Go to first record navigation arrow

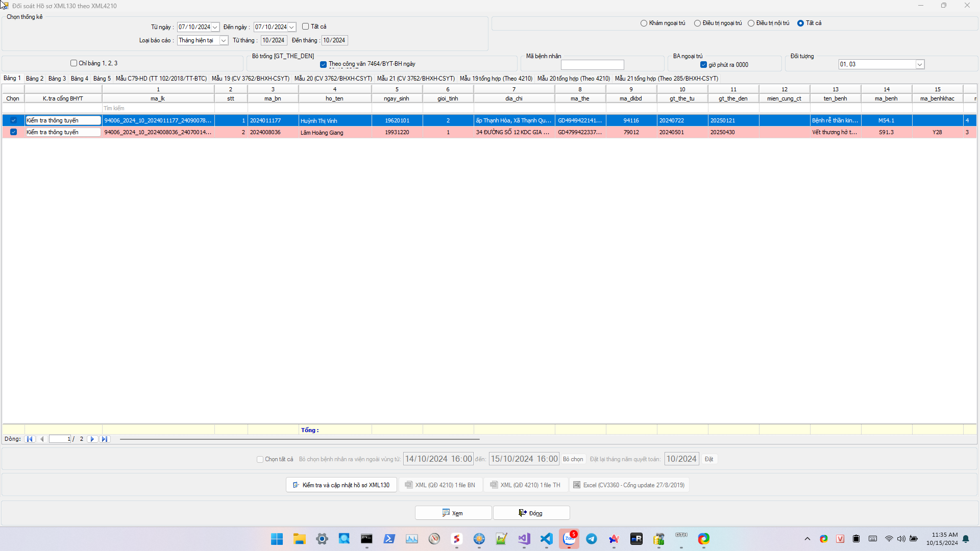point(30,439)
